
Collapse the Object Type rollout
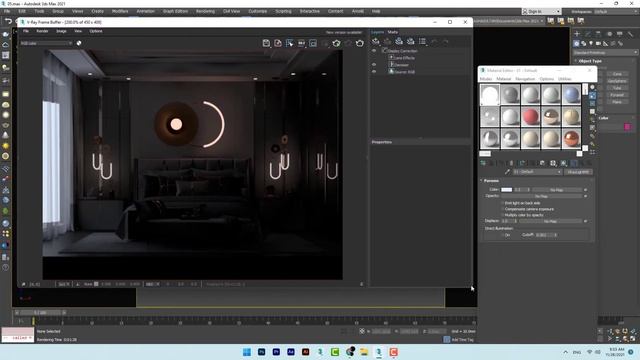click(x=590, y=61)
